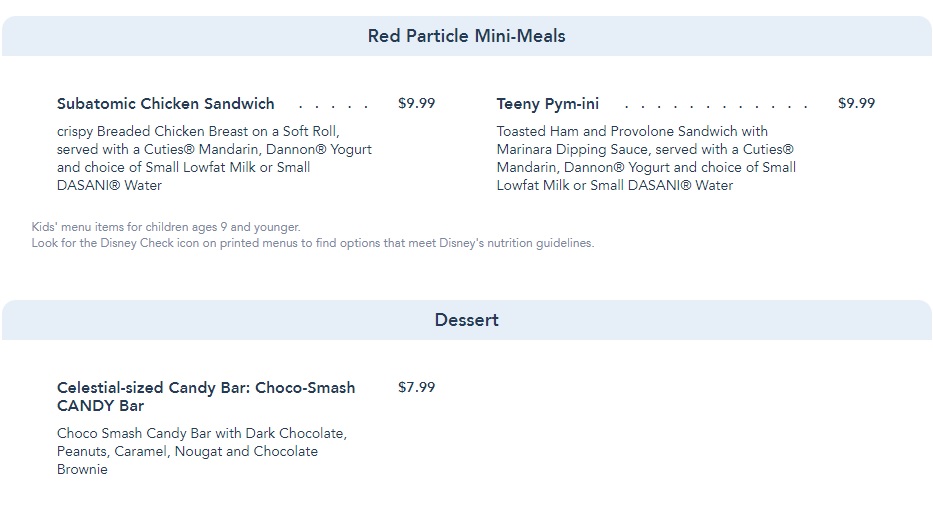Click 'Lowfat Milk or Small DASANI® Water' line
Screen dimensions: 933x522
point(614,185)
